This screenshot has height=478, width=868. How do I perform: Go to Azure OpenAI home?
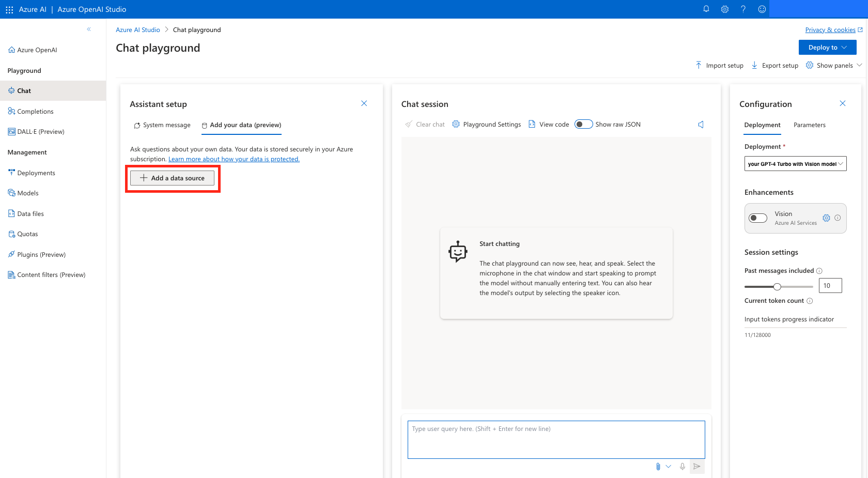click(x=33, y=50)
